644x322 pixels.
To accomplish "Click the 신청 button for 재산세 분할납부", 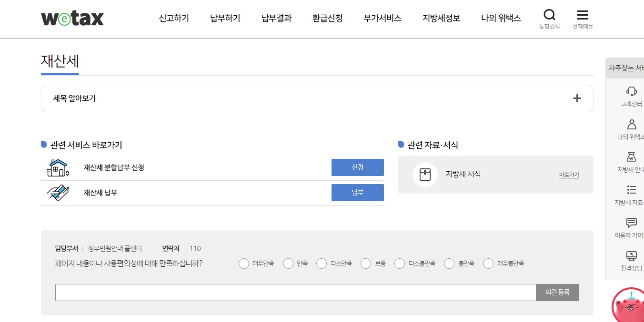I will [357, 167].
